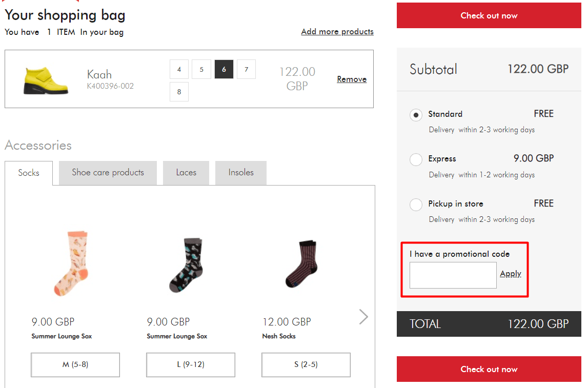588x388 pixels.
Task: Choose size 7 for the yellow shoe
Action: 246,69
